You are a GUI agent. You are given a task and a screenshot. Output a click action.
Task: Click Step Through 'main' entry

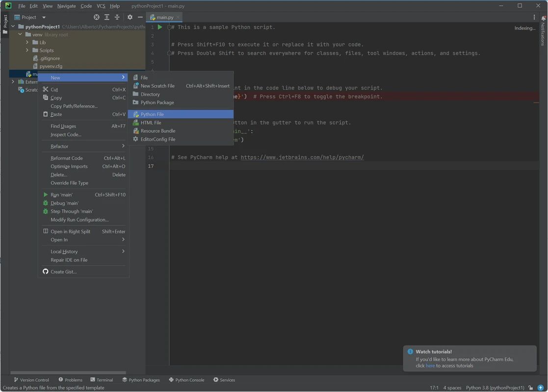pyautogui.click(x=83, y=212)
